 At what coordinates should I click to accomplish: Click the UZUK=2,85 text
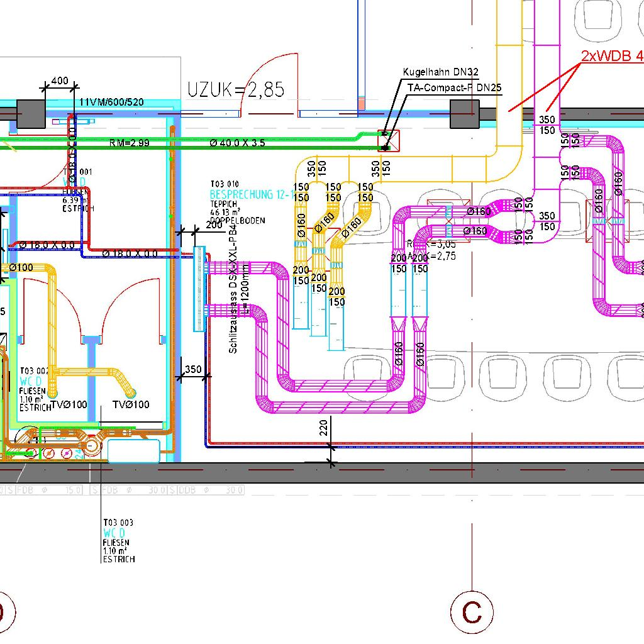[236, 90]
